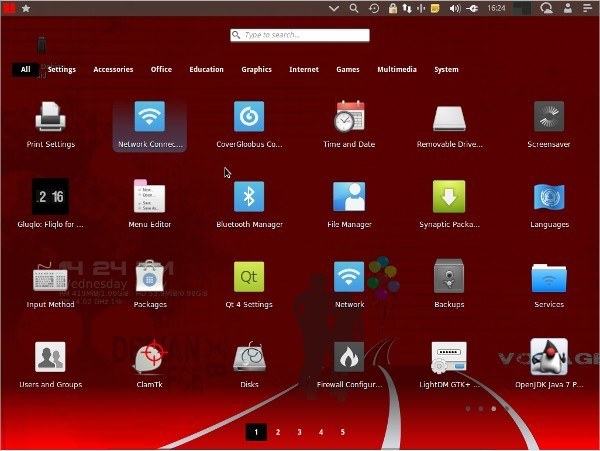Open the CoverGloobus Configuration app
This screenshot has width=600, height=451.
tap(249, 118)
